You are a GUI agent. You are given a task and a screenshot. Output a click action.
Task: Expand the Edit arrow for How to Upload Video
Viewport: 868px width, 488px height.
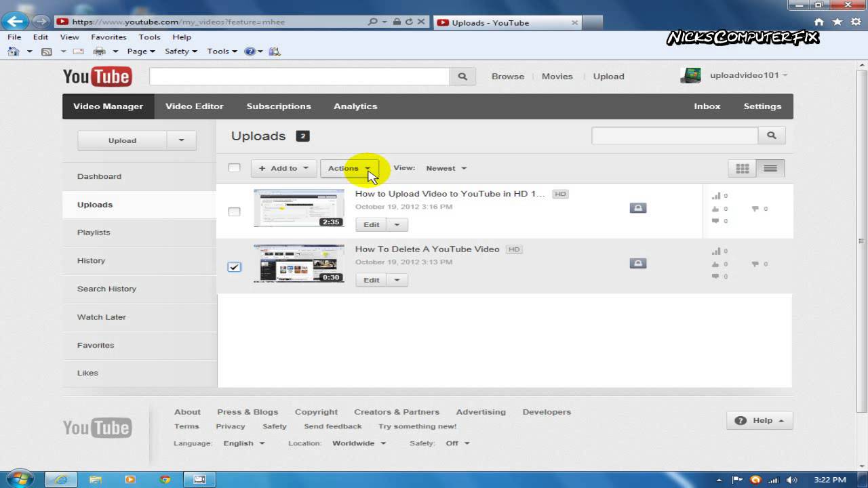pos(397,224)
